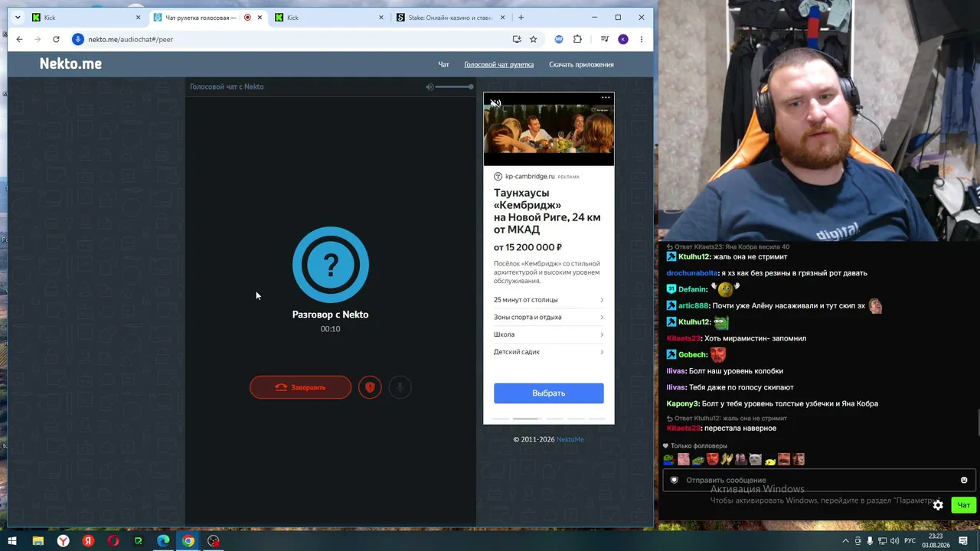Screen dimensions: 980x551
Task: Insert the white cat emote
Action: coord(755,459)
